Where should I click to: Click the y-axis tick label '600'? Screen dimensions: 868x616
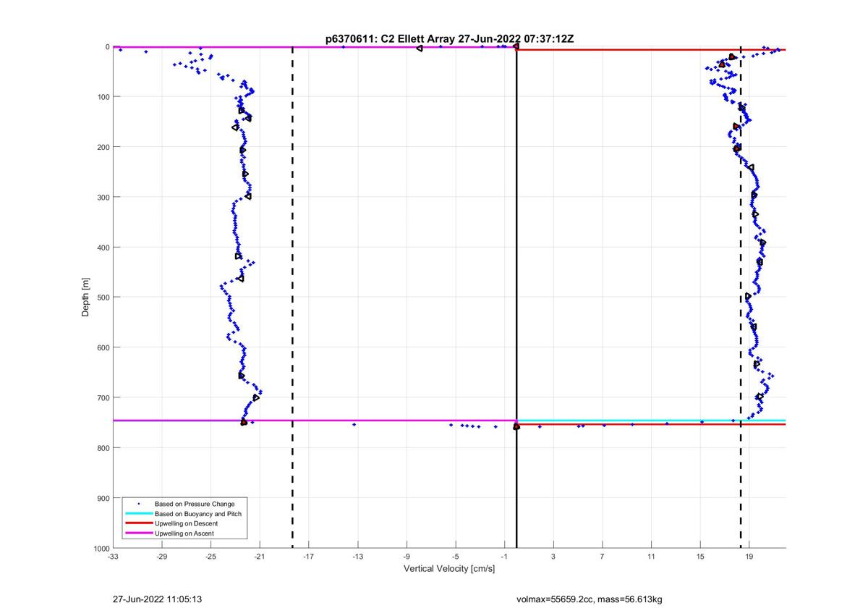click(103, 347)
